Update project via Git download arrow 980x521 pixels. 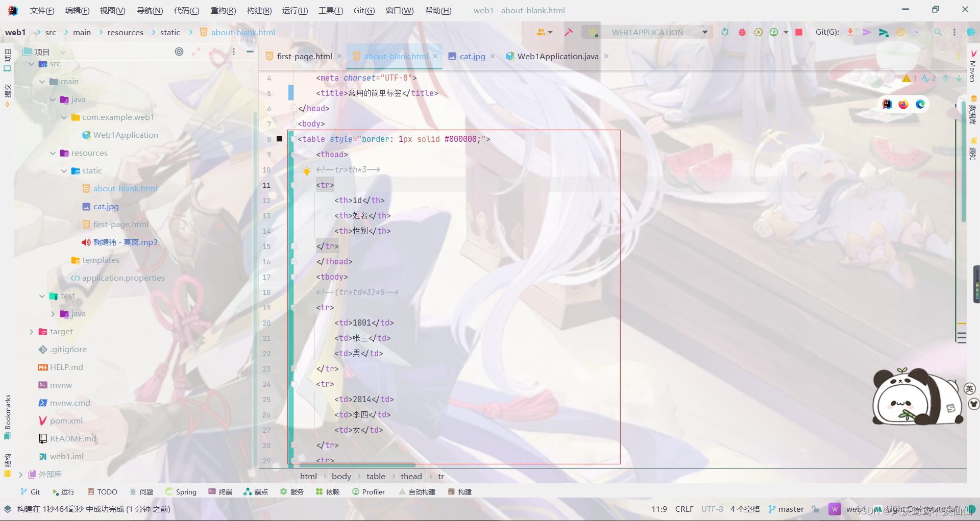(850, 32)
